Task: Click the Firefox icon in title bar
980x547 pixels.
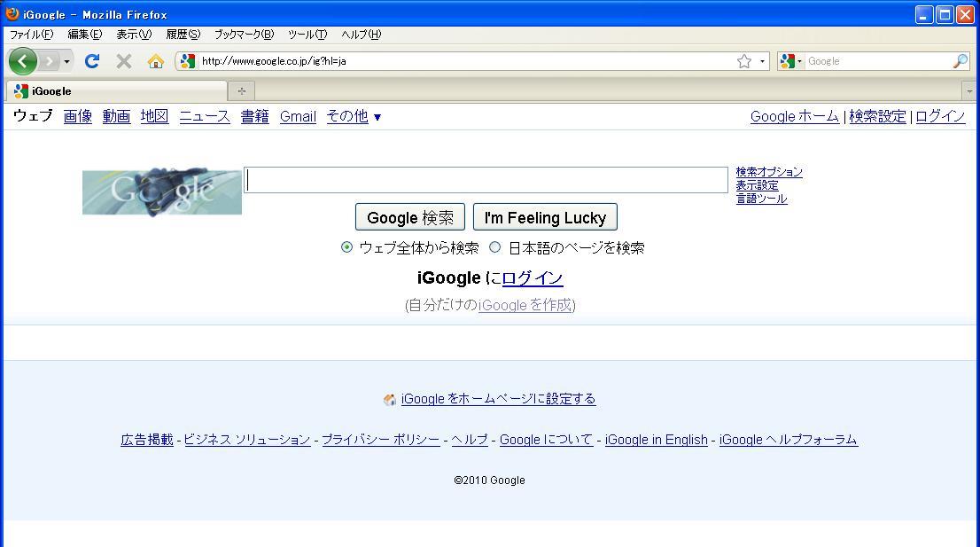Action: pyautogui.click(x=12, y=14)
